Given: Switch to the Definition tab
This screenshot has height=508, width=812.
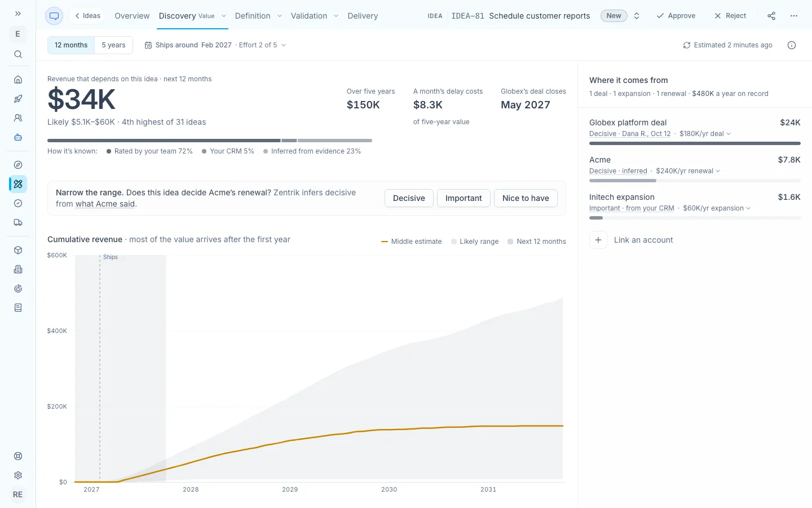Looking at the screenshot, I should tap(253, 16).
